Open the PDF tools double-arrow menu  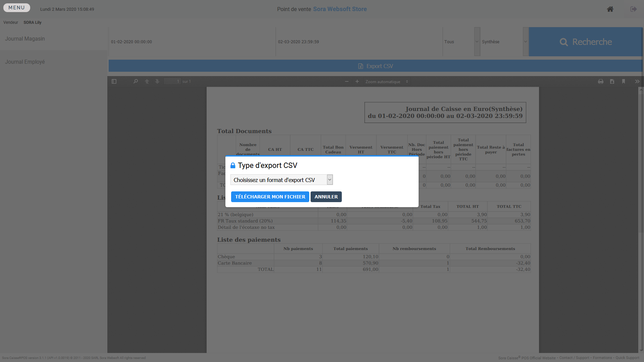[x=637, y=81]
